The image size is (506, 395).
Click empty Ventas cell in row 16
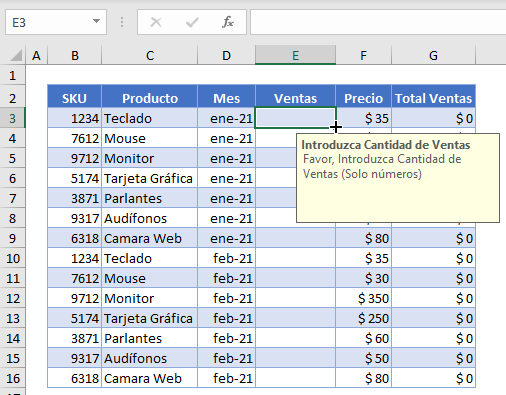click(295, 378)
